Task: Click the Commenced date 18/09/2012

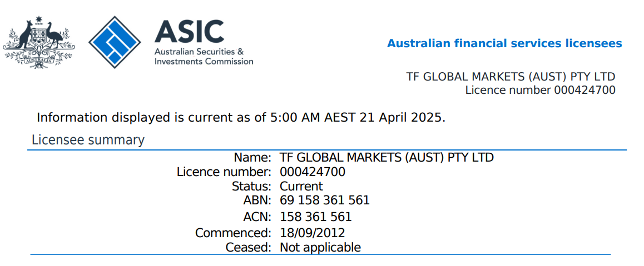Action: 312,233
